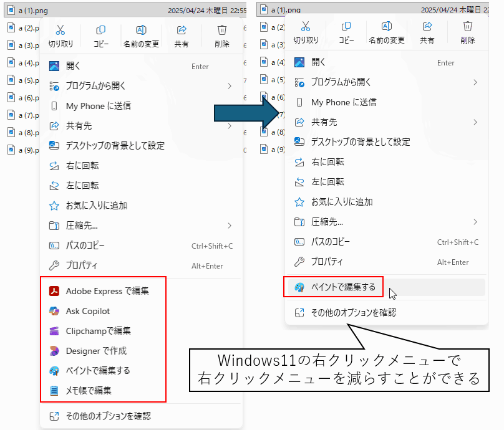Select a (1).png row in right file list
This screenshot has height=430, width=504.
(x=373, y=9)
